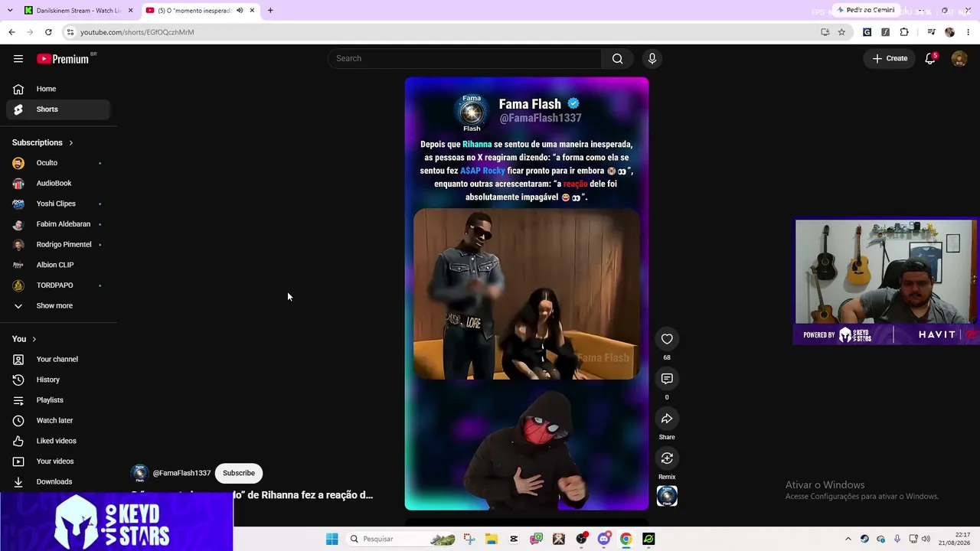Open Yoshi Clipes channel

pos(58,204)
